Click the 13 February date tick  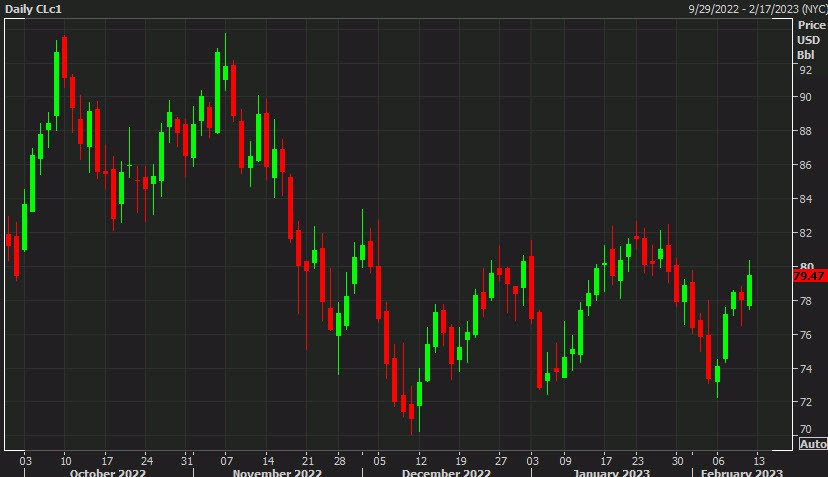pyautogui.click(x=758, y=461)
